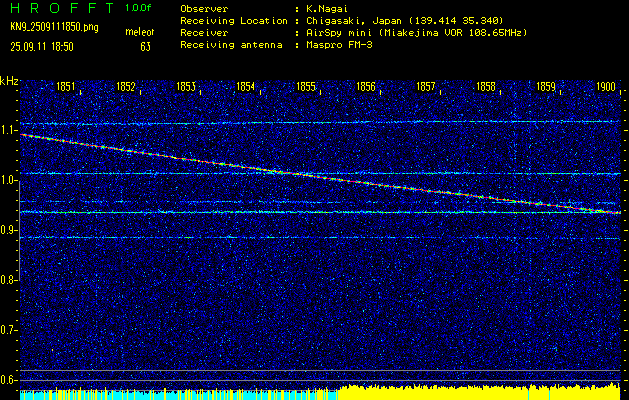Screen dimensions: 629x400
Task: Click the 1858 time marker
Action: tap(486, 86)
